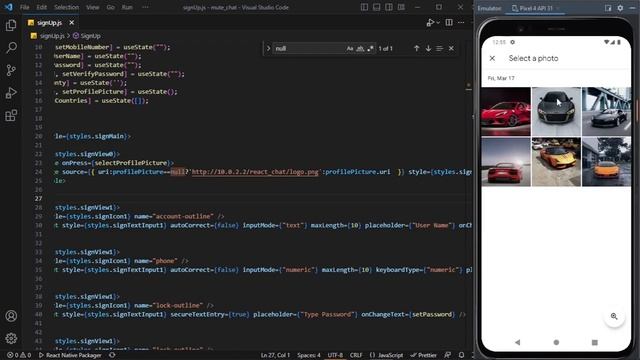This screenshot has height=360, width=640.
Task: Toggle Match Case in find widget
Action: (350, 48)
